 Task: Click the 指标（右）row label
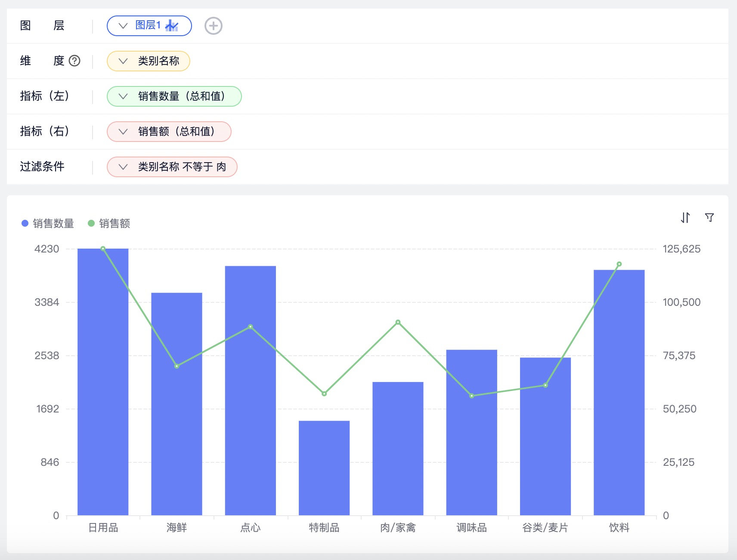pos(45,131)
